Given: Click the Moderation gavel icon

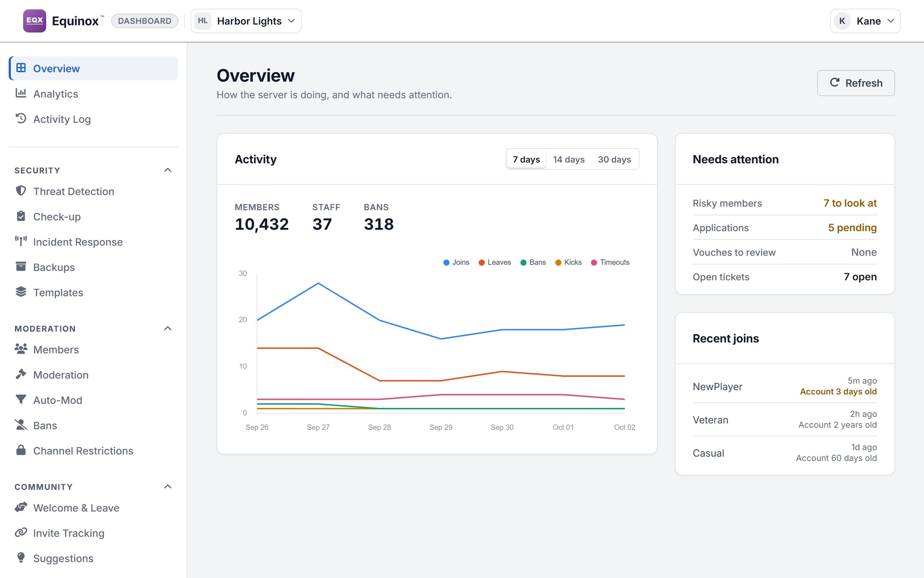Looking at the screenshot, I should pos(21,374).
